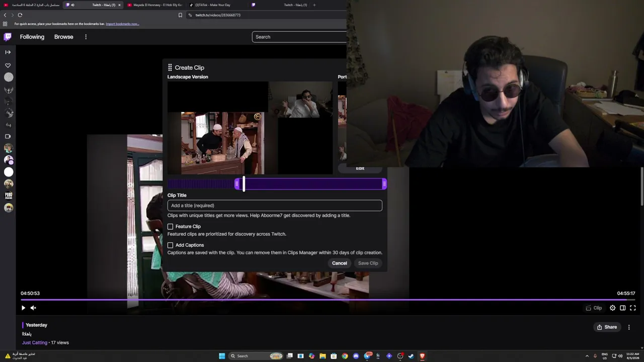The height and width of the screenshot is (362, 644).
Task: Bookmark this page via address bar icon
Action: (180, 15)
